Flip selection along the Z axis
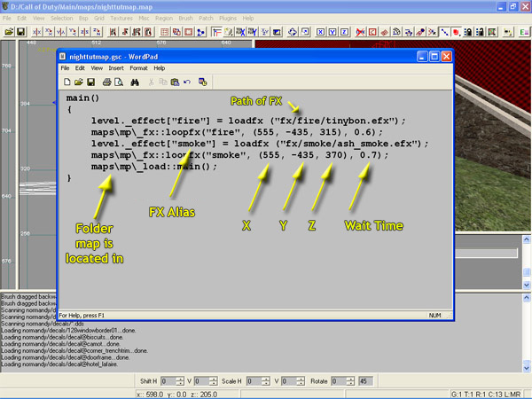Viewport: 532px width, 399px height. click(x=85, y=32)
